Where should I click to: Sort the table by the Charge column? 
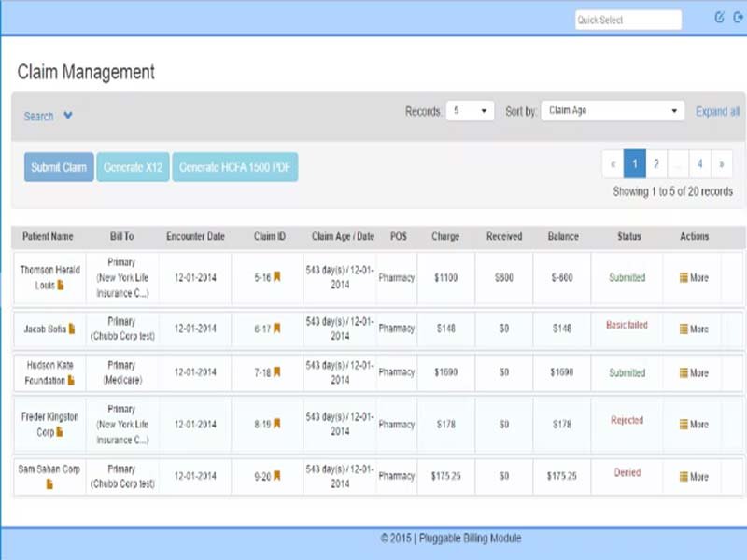[x=445, y=236]
